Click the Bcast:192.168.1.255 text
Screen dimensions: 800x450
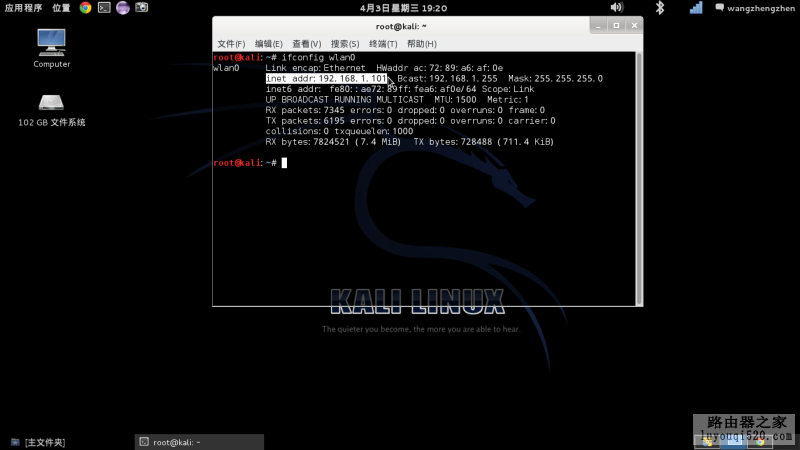click(x=447, y=79)
